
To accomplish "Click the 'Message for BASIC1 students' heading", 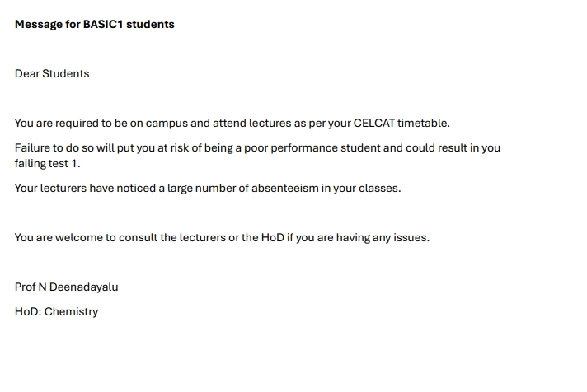I will pyautogui.click(x=94, y=25).
